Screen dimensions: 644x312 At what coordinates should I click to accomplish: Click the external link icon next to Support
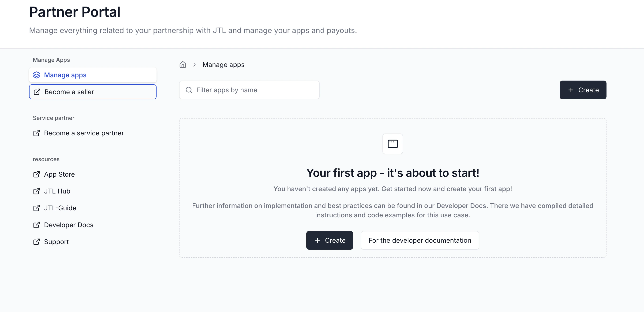click(37, 241)
